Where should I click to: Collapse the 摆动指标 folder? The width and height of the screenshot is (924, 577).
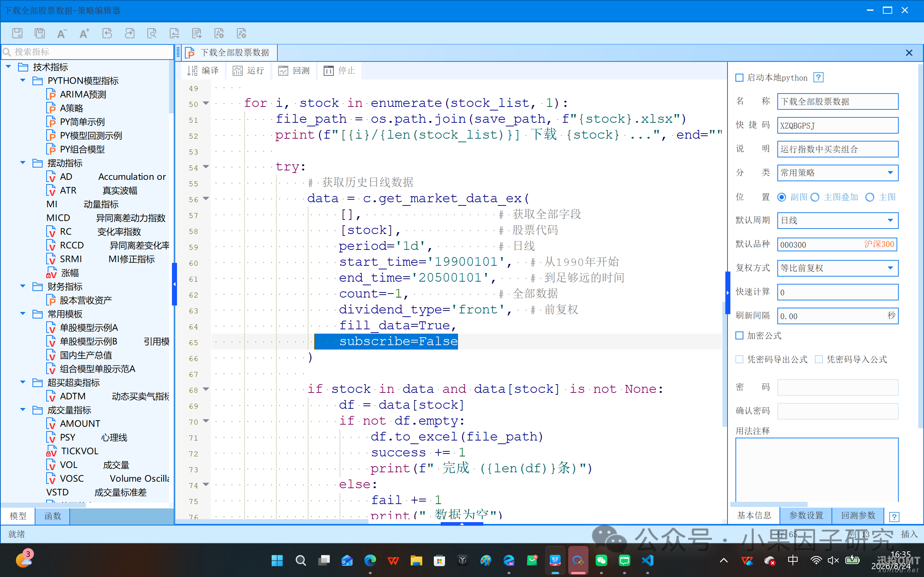click(x=23, y=163)
